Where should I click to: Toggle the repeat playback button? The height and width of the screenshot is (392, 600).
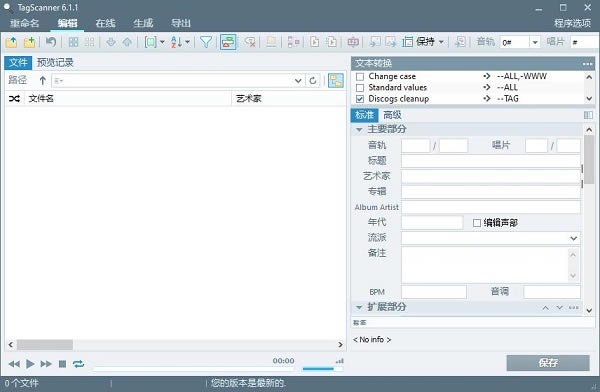point(78,364)
